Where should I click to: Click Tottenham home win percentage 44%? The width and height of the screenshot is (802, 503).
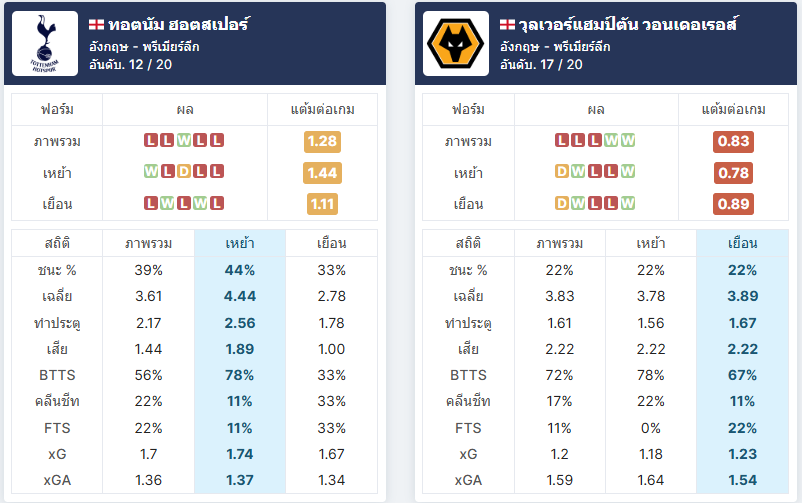[240, 270]
